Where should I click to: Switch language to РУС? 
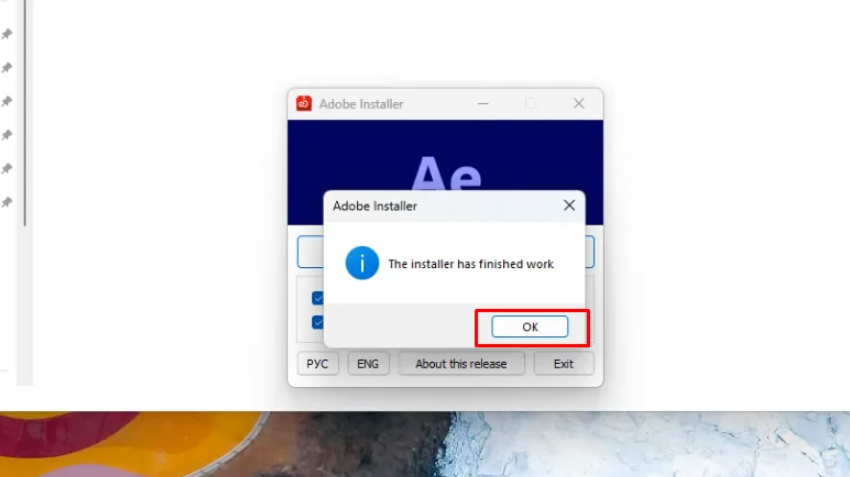317,364
